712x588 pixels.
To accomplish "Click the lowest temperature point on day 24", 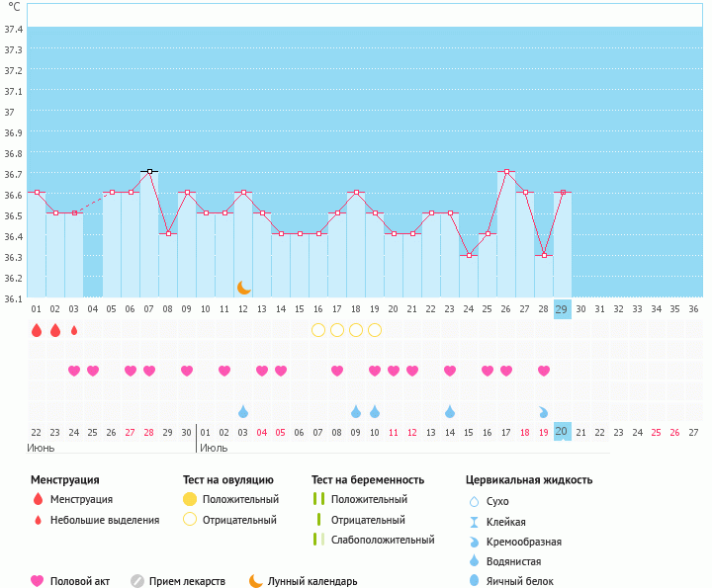I will [469, 255].
